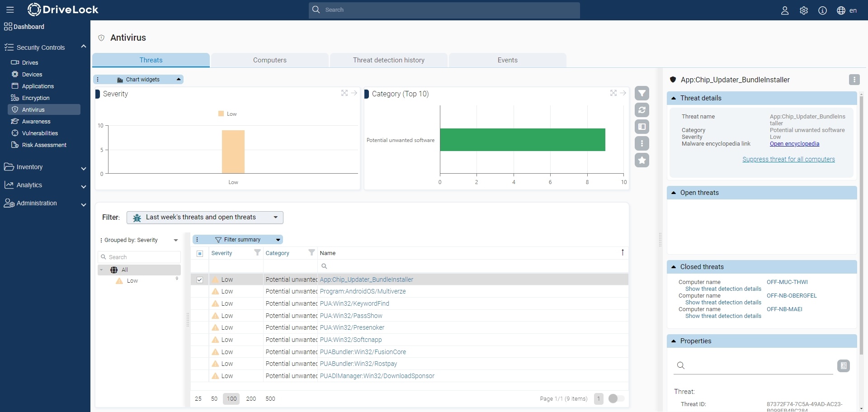Screen dimensions: 868x412
Task: Click the filter funnel toolbar button
Action: click(642, 93)
